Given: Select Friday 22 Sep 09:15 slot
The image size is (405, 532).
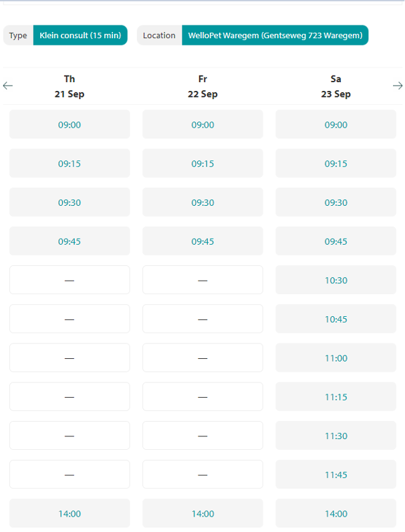Looking at the screenshot, I should pos(202,163).
